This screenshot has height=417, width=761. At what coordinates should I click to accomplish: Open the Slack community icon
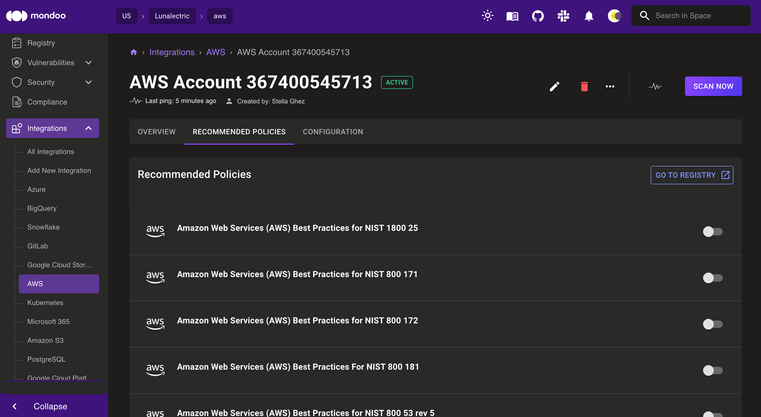pos(563,16)
